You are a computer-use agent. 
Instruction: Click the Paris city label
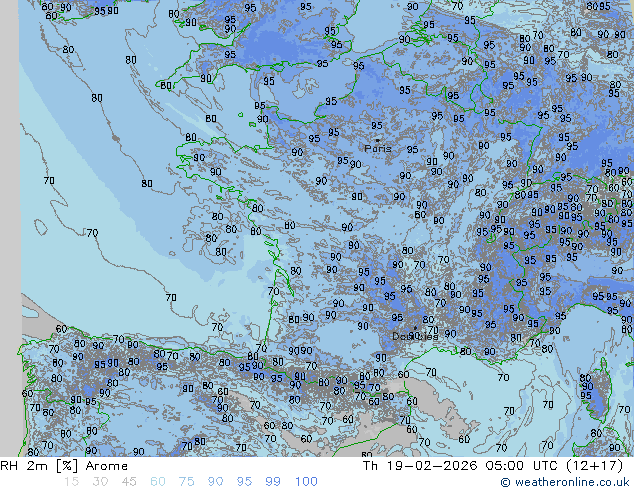[378, 148]
